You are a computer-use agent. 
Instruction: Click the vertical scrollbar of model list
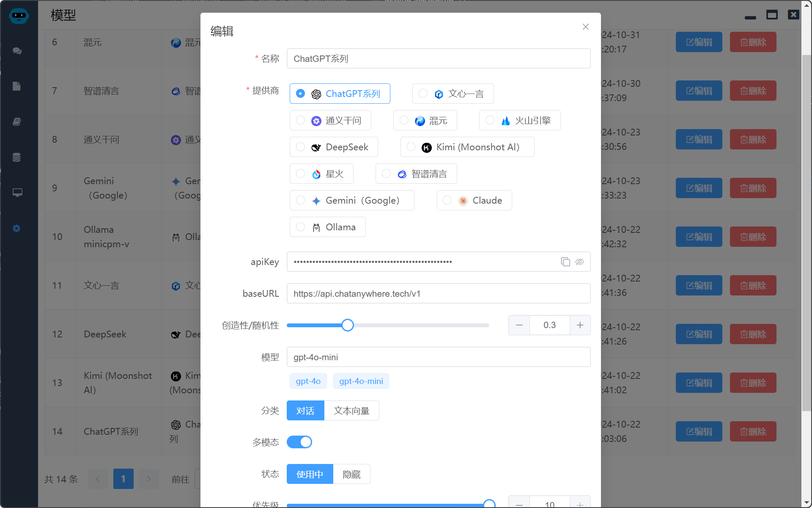tap(807, 233)
